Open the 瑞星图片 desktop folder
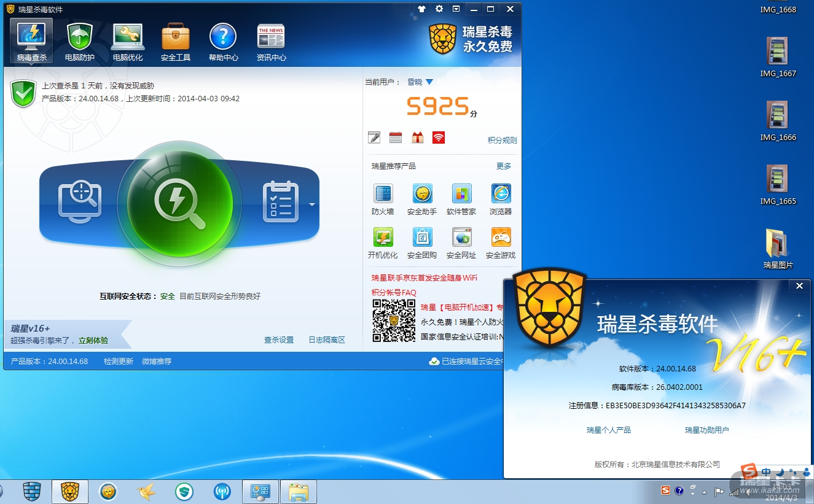 778,249
